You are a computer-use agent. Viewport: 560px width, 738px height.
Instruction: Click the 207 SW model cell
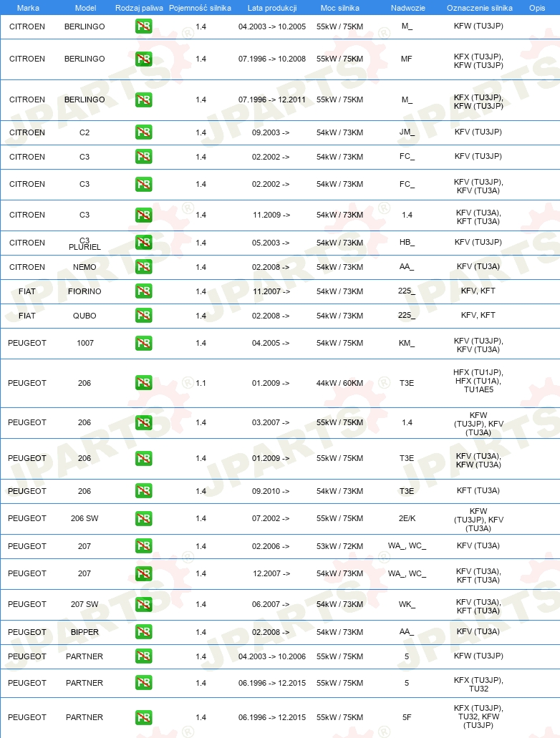(x=85, y=604)
